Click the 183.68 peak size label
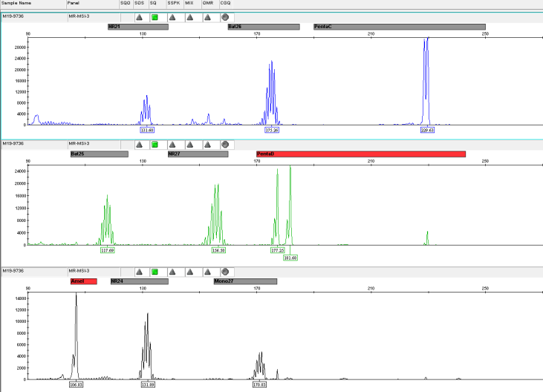The height and width of the screenshot is (392, 543). (290, 258)
